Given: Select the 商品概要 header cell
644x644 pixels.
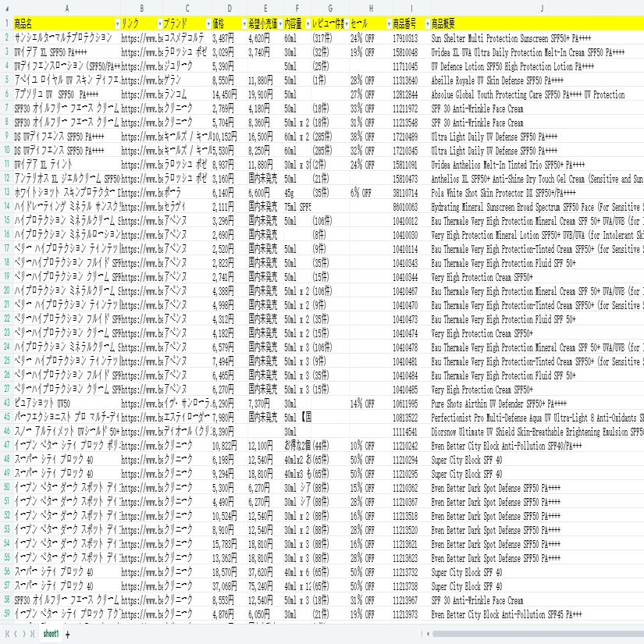Looking at the screenshot, I should tap(537, 24).
